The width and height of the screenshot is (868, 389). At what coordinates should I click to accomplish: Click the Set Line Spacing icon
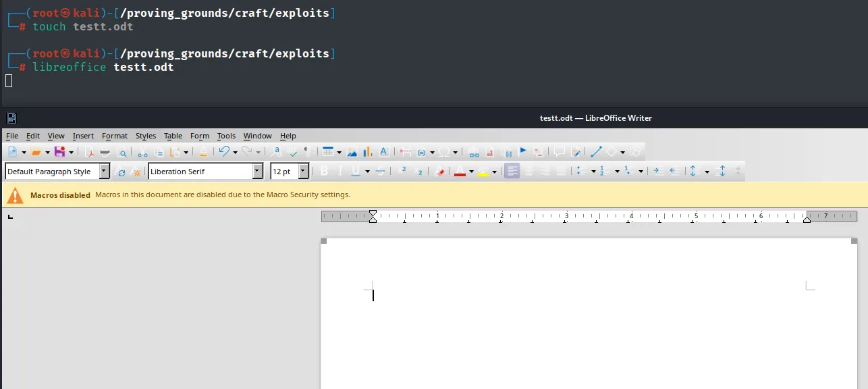tap(694, 172)
